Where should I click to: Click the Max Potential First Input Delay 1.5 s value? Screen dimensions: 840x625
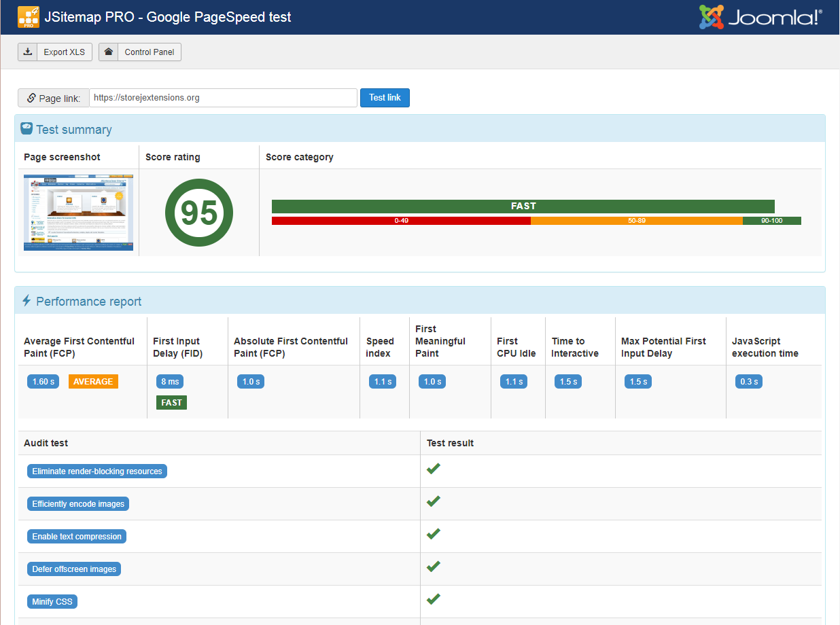coord(638,382)
